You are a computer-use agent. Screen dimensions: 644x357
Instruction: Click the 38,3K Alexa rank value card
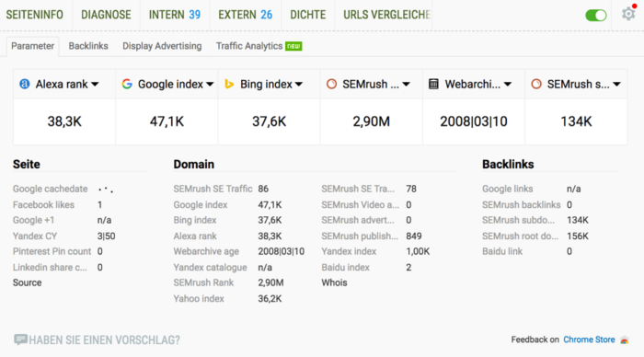click(64, 121)
